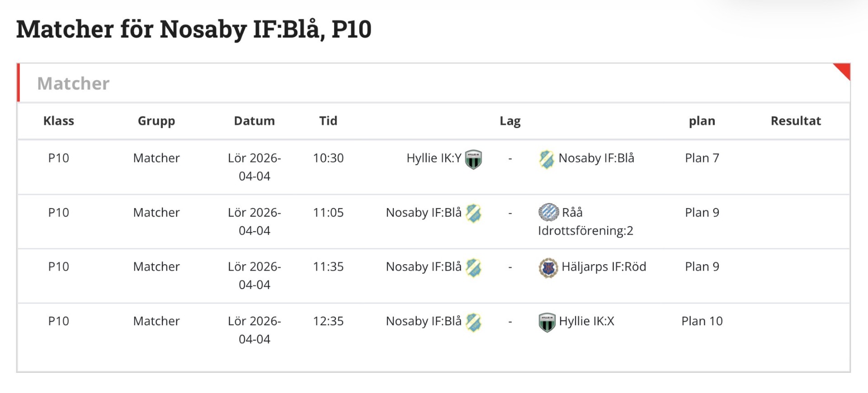Click Nosaby crest in the 12:35 match
Viewport: 868px width, 393px height.
point(473,322)
